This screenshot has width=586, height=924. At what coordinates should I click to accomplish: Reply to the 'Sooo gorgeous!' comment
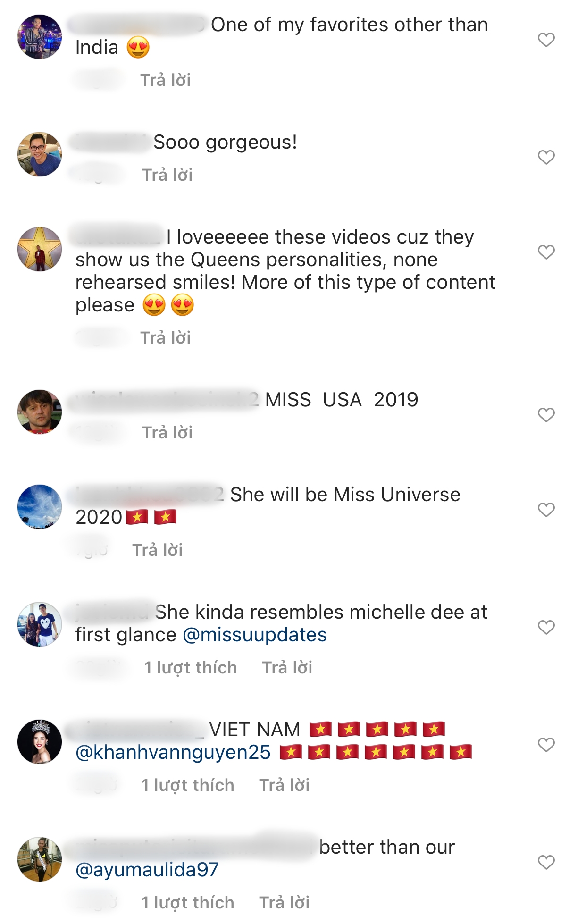(167, 175)
